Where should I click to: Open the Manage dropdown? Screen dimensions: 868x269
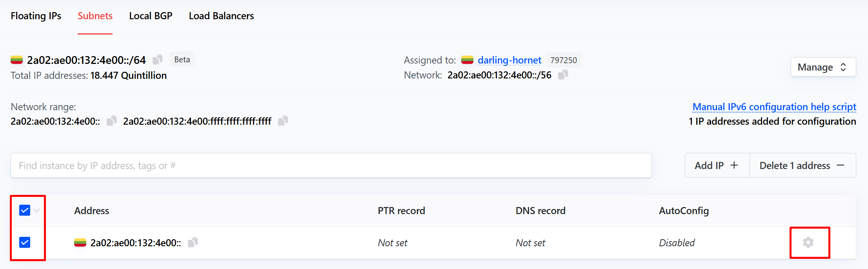coord(823,67)
